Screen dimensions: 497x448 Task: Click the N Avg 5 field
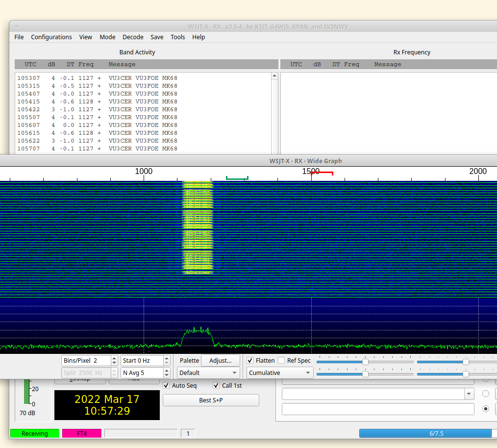point(142,373)
